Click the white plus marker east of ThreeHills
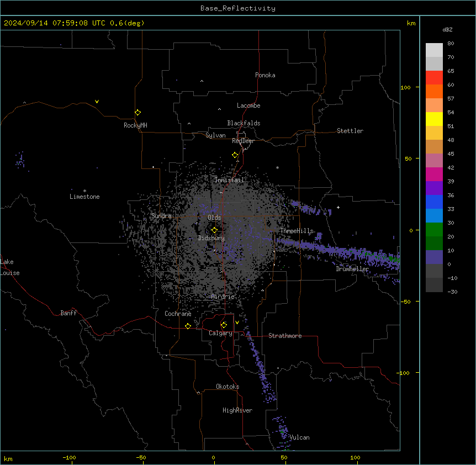Viewport: 476px width, 465px height. coord(338,207)
